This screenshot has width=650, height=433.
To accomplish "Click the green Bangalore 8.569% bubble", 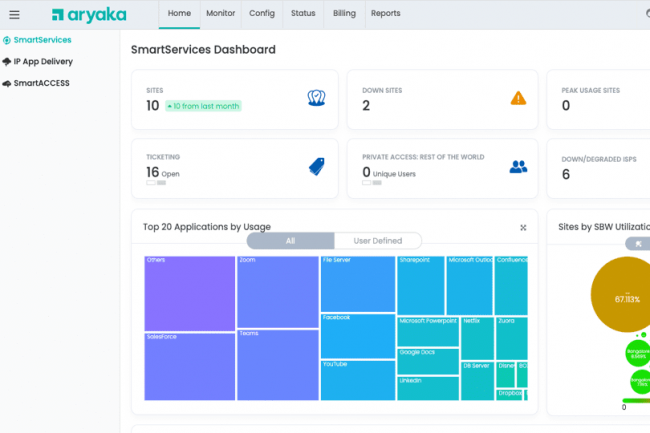I will (638, 353).
